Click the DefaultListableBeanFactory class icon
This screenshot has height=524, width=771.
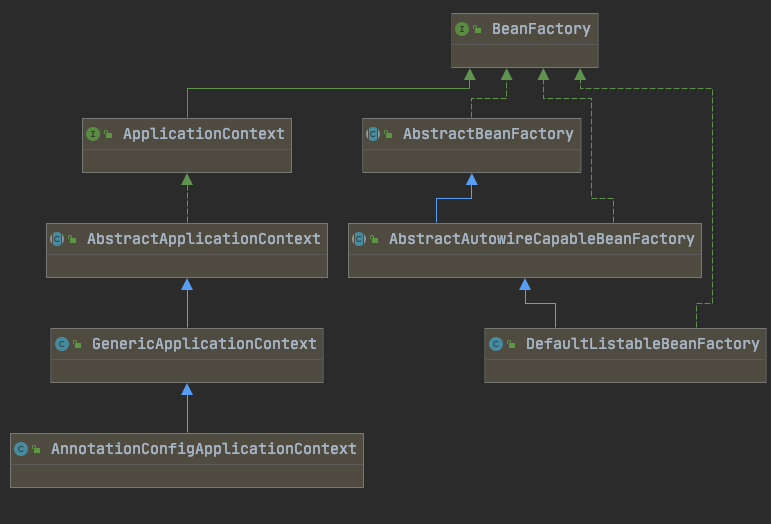point(496,344)
